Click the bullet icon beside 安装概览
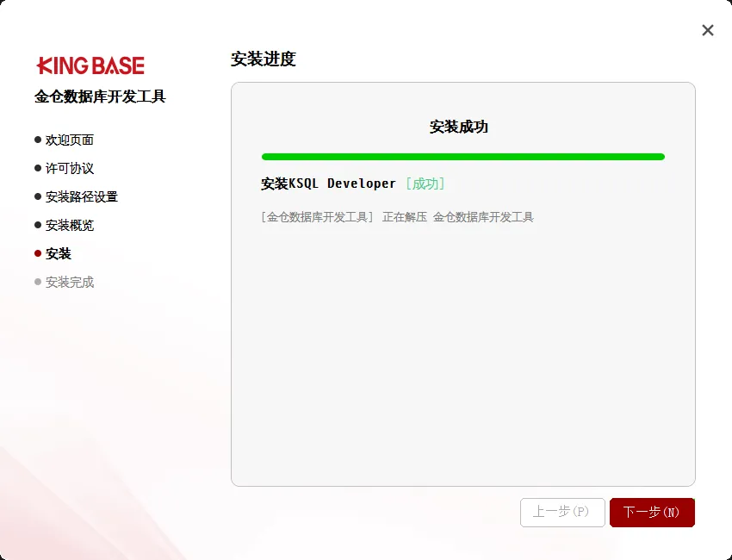Viewport: 732px width, 560px height. point(36,225)
